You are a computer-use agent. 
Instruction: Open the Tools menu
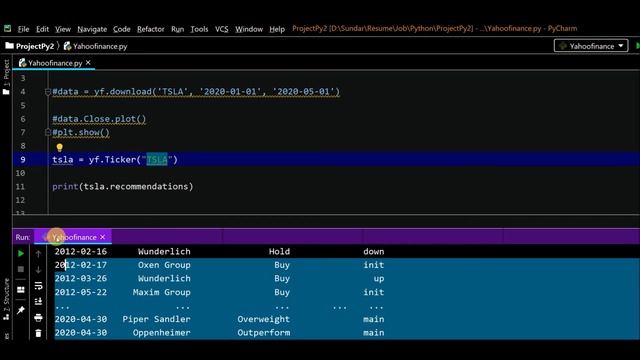click(199, 29)
